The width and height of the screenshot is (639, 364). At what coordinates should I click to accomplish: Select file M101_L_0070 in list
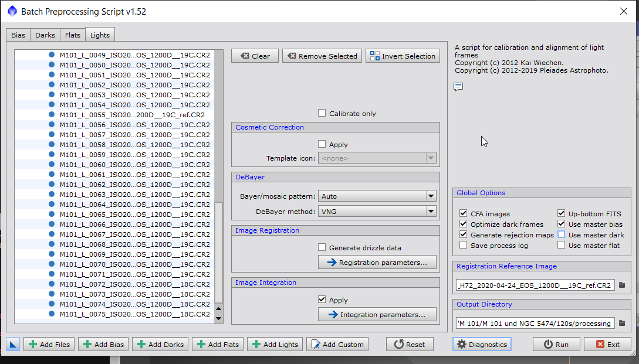(x=114, y=264)
